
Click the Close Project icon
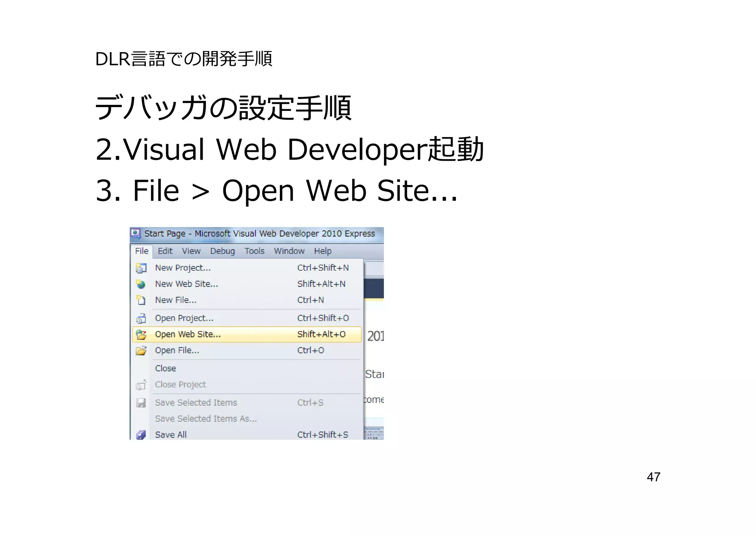coord(141,385)
